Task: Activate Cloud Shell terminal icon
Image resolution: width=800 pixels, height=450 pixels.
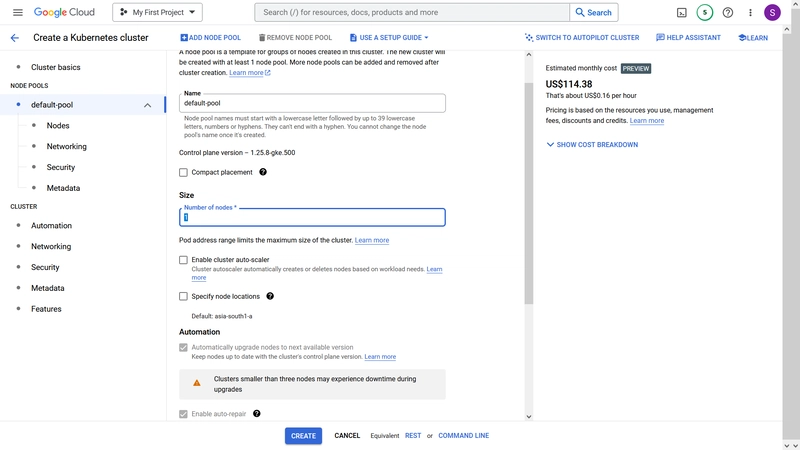Action: click(682, 13)
